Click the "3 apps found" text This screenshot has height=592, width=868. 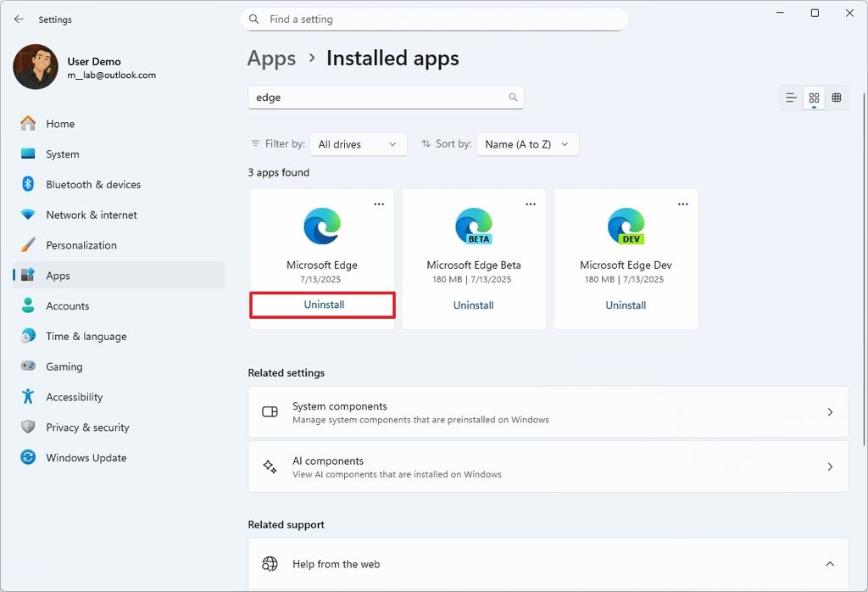278,173
